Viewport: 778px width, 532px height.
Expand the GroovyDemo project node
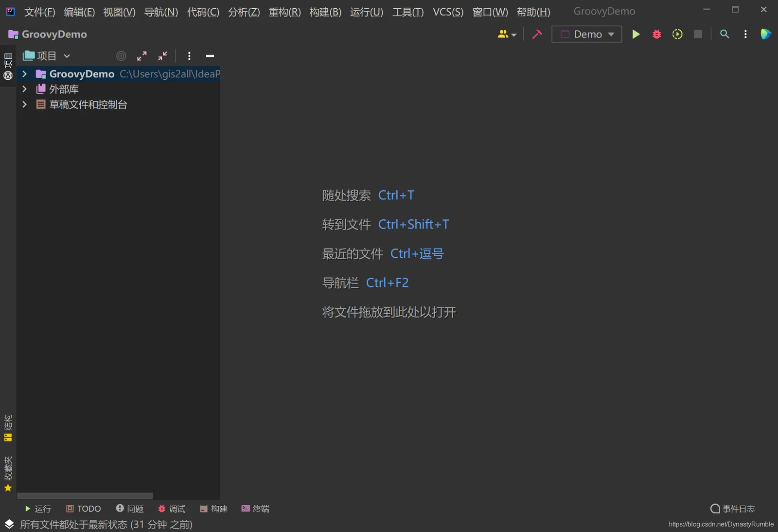click(x=24, y=74)
